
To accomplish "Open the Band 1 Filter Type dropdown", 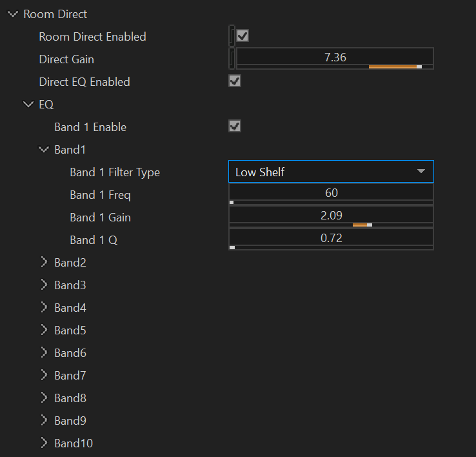I will point(331,172).
